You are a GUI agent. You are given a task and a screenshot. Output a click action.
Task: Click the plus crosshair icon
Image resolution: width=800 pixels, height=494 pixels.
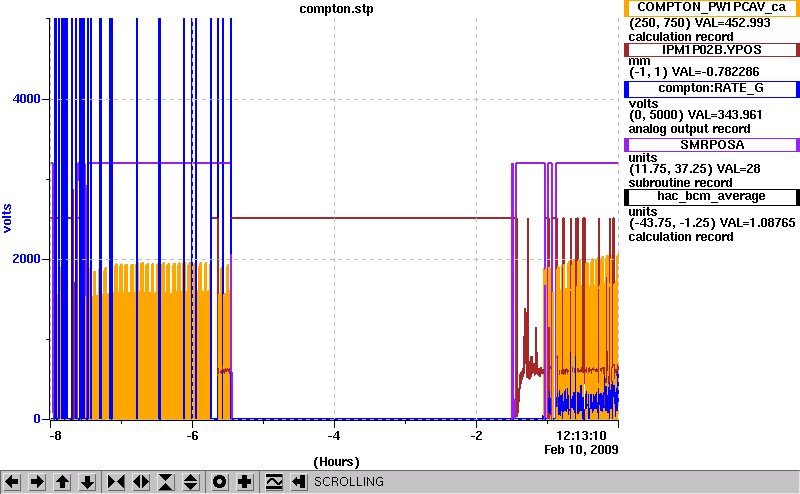tap(245, 482)
